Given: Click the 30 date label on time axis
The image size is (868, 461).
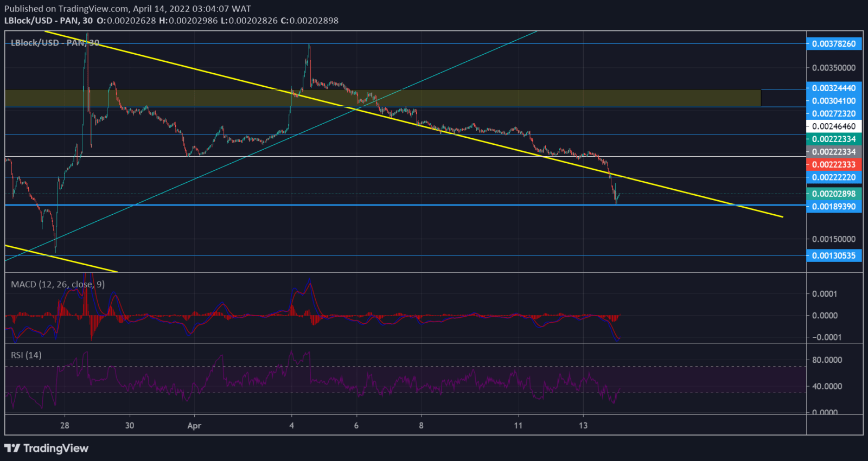Looking at the screenshot, I should (130, 425).
